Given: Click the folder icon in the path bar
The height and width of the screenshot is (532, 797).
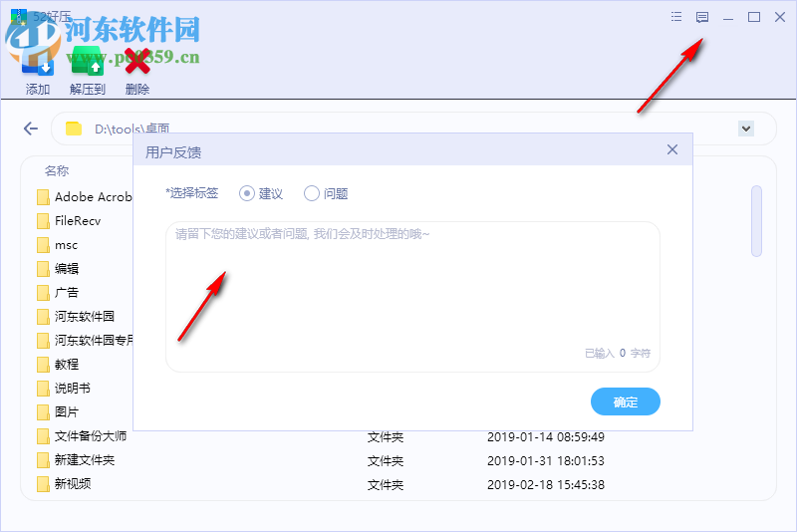Looking at the screenshot, I should pos(74,129).
